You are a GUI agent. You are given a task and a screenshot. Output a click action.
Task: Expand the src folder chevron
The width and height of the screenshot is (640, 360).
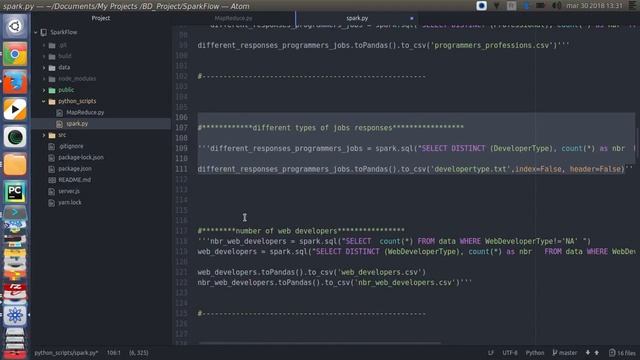[44, 135]
